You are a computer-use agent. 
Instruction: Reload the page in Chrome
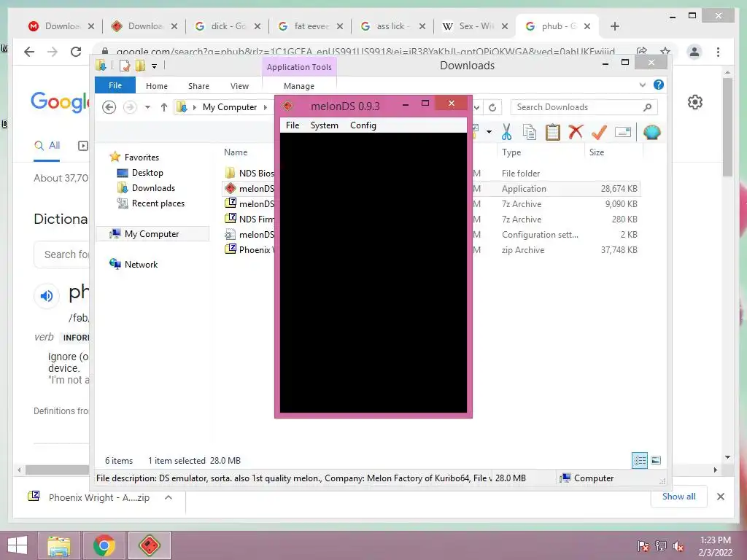[76, 52]
